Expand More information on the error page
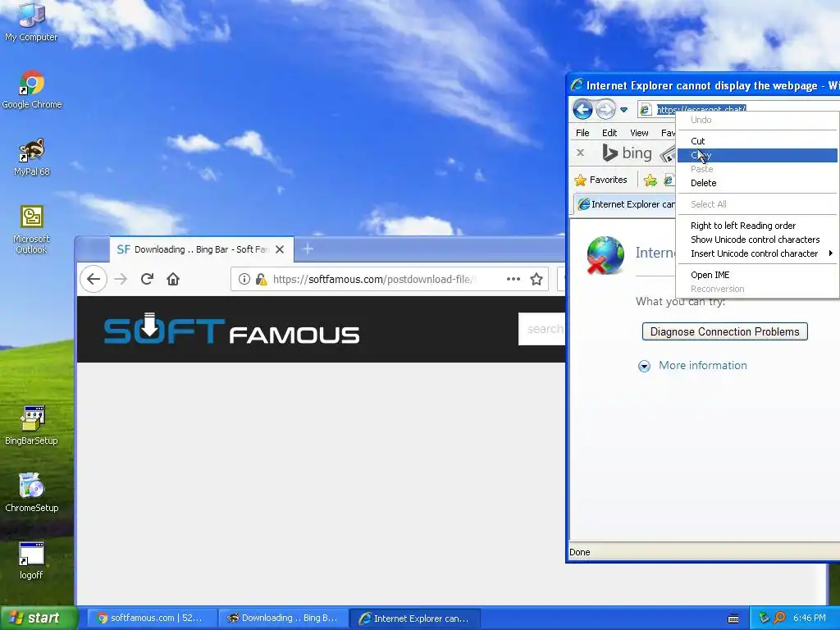Image resolution: width=840 pixels, height=630 pixels. click(x=644, y=366)
